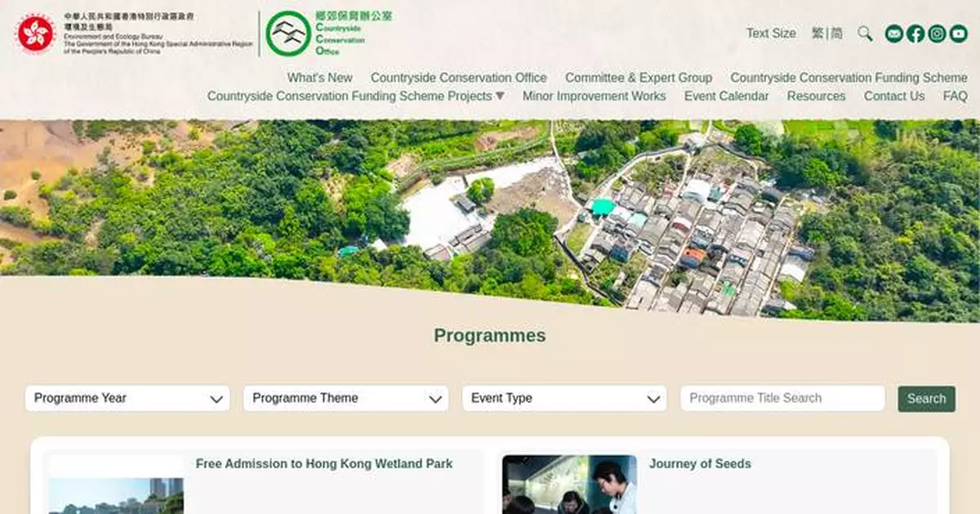Image resolution: width=980 pixels, height=514 pixels.
Task: Open the Programme Year dropdown
Action: tap(127, 398)
